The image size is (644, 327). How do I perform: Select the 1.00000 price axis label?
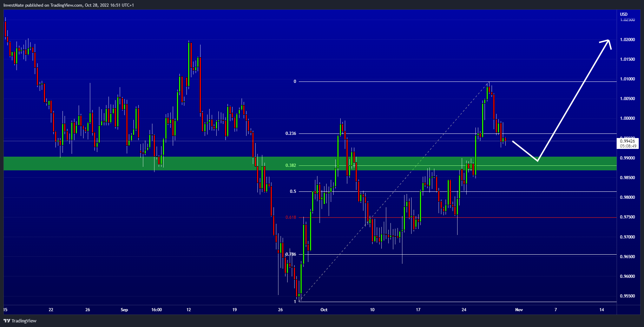coord(627,118)
